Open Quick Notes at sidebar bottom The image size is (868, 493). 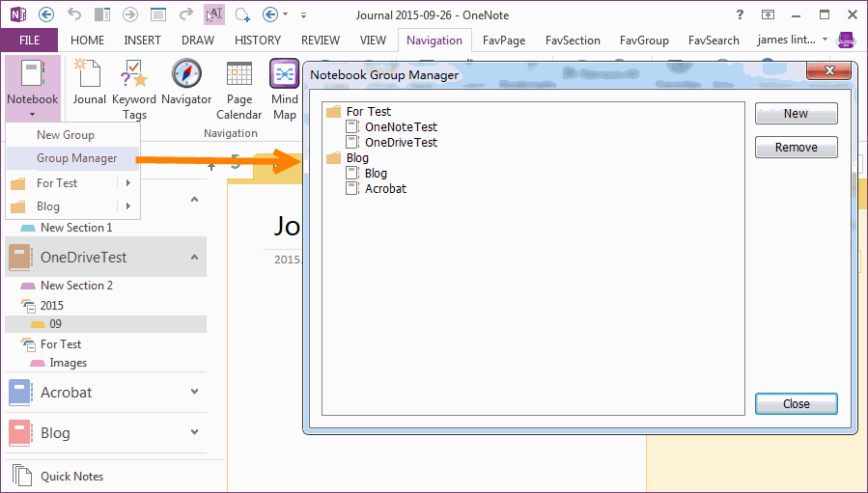coord(72,476)
